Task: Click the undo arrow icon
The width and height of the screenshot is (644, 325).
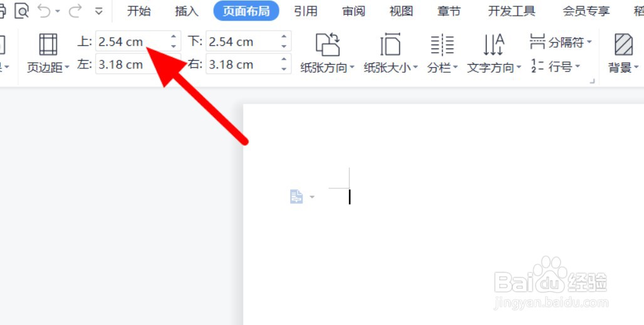Action: click(x=44, y=11)
